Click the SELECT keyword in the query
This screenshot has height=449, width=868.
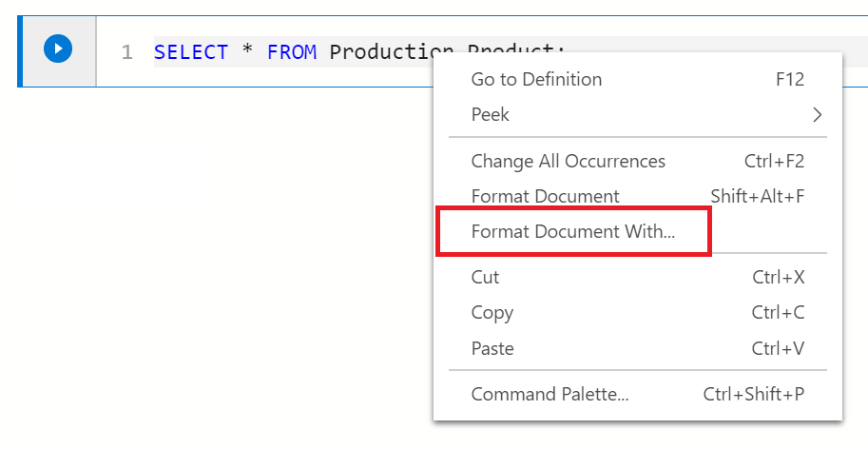click(190, 52)
